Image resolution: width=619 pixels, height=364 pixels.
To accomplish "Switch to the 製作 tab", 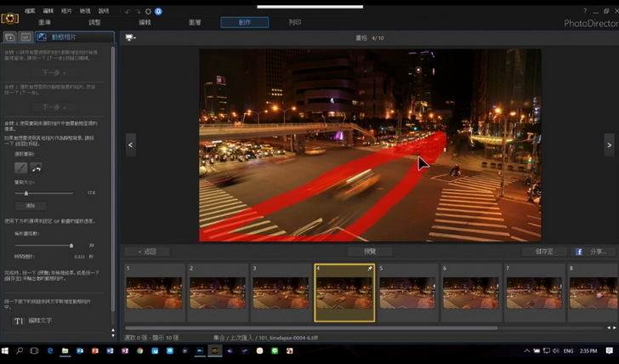I will tap(244, 23).
